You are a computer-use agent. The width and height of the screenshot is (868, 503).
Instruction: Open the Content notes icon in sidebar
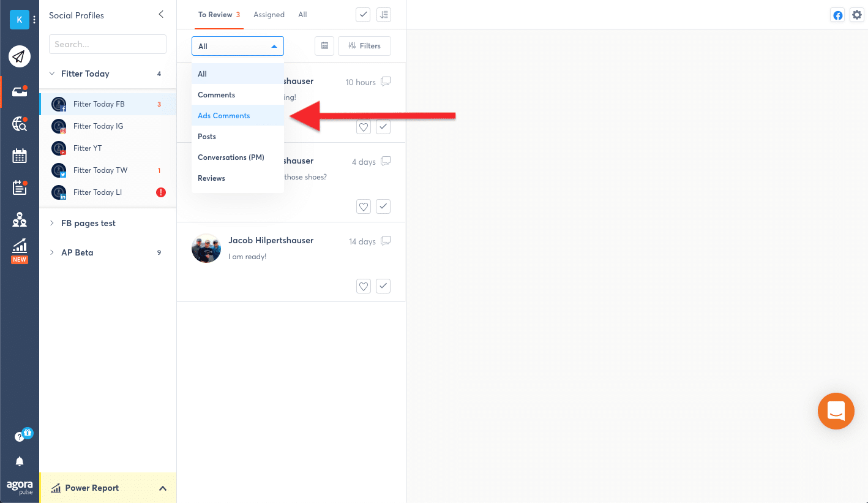[x=20, y=187]
